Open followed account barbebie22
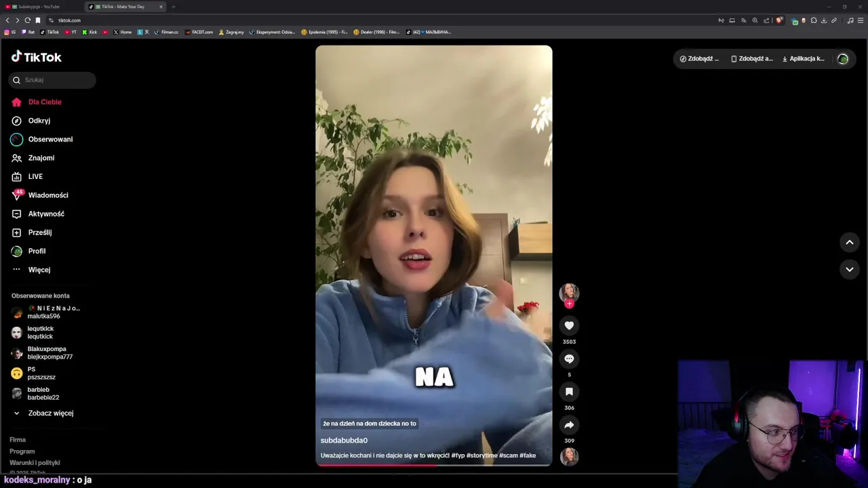 pyautogui.click(x=35, y=394)
